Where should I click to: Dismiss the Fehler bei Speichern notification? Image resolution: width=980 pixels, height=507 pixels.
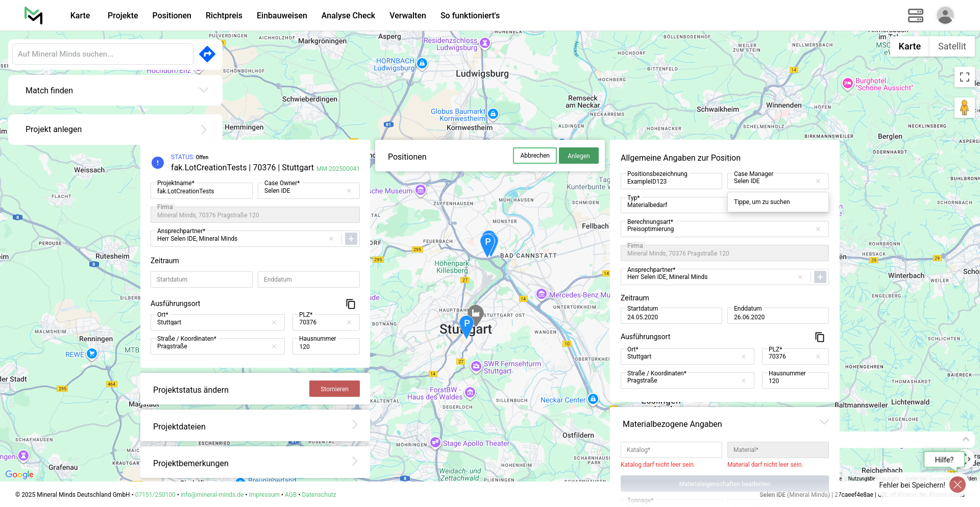tap(957, 485)
